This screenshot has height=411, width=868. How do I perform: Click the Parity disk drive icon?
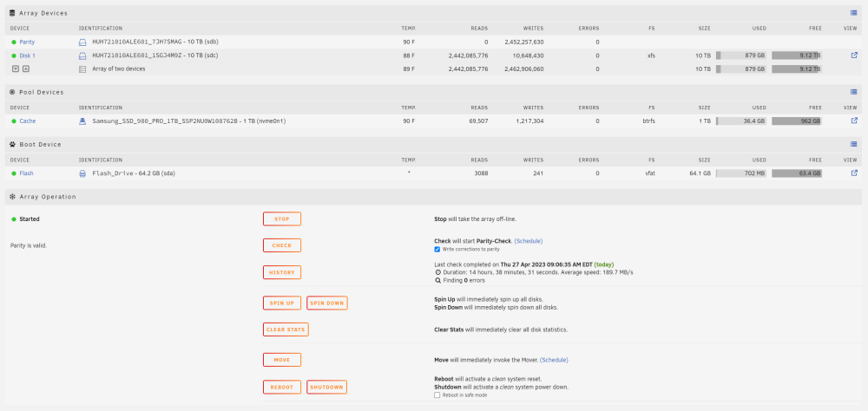pyautogui.click(x=82, y=42)
